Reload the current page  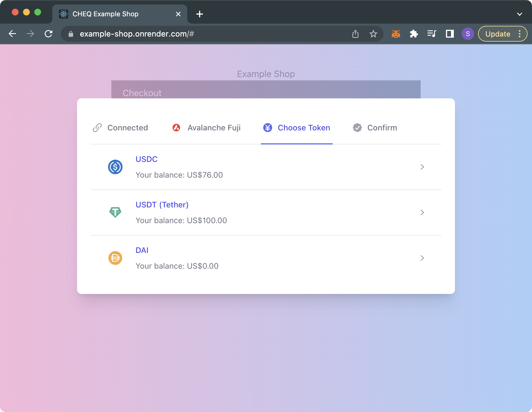pyautogui.click(x=49, y=34)
